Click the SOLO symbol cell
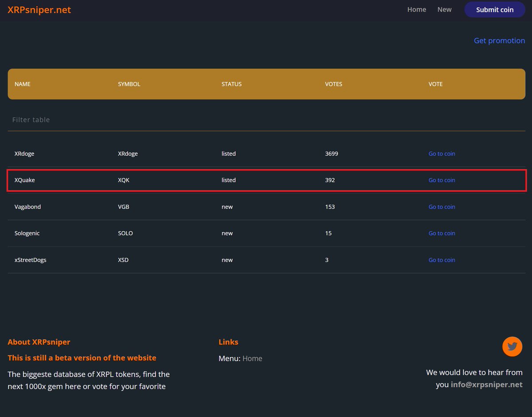This screenshot has height=417, width=532. coord(125,234)
